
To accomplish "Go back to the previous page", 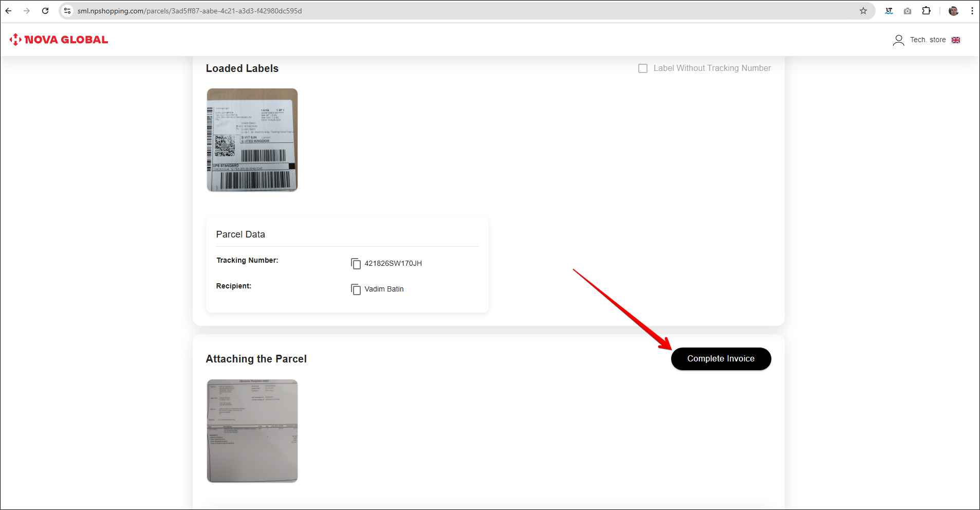I will coord(9,11).
